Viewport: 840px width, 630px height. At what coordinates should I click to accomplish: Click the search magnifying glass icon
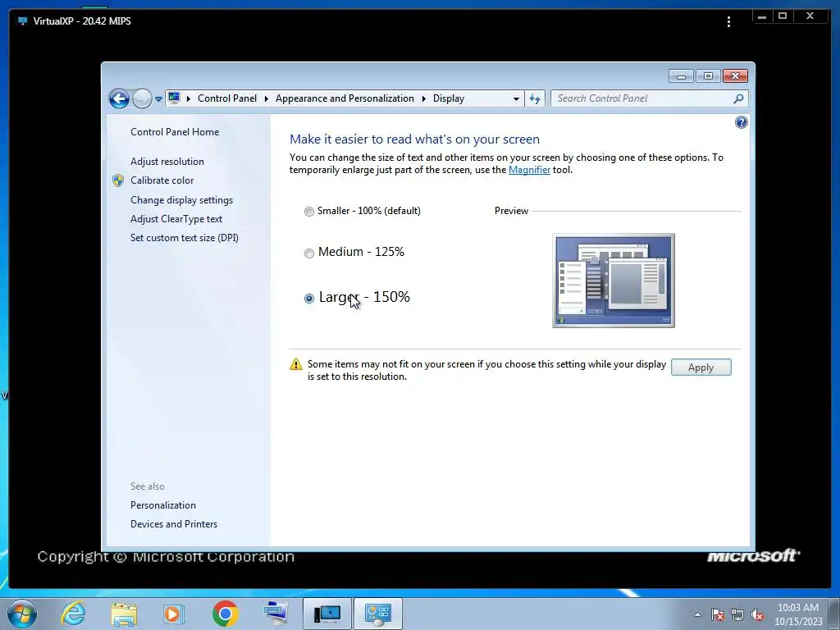(739, 98)
